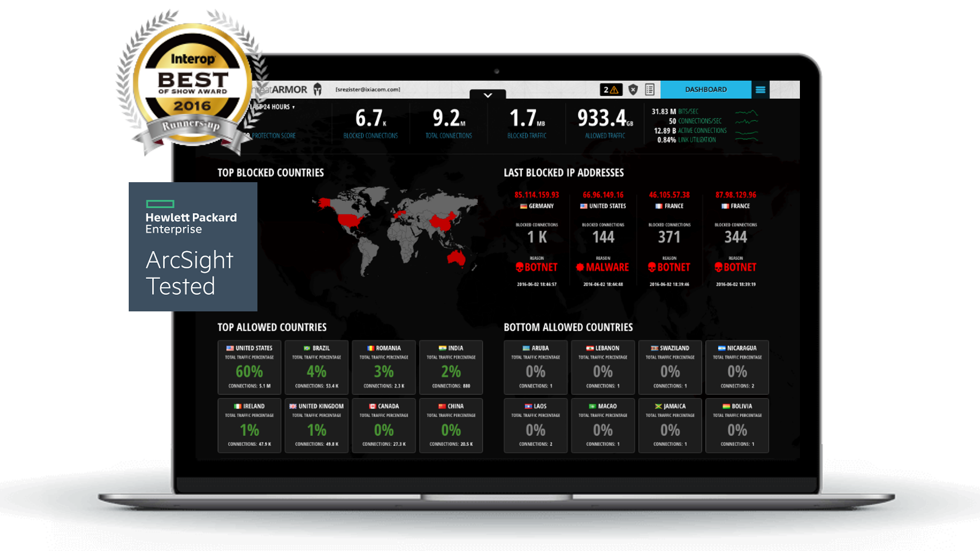
Task: Click the ThreatARMOR spartan helmet logo
Action: (x=318, y=89)
